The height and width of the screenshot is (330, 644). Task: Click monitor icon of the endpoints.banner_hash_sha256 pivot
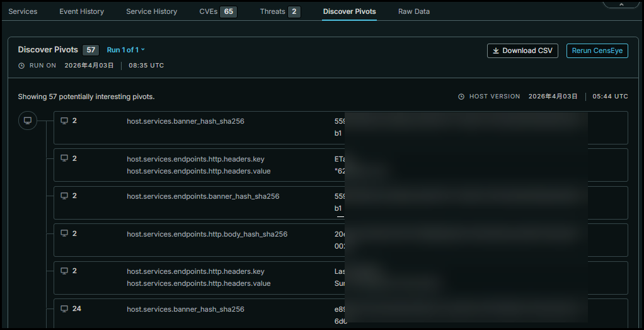(64, 196)
